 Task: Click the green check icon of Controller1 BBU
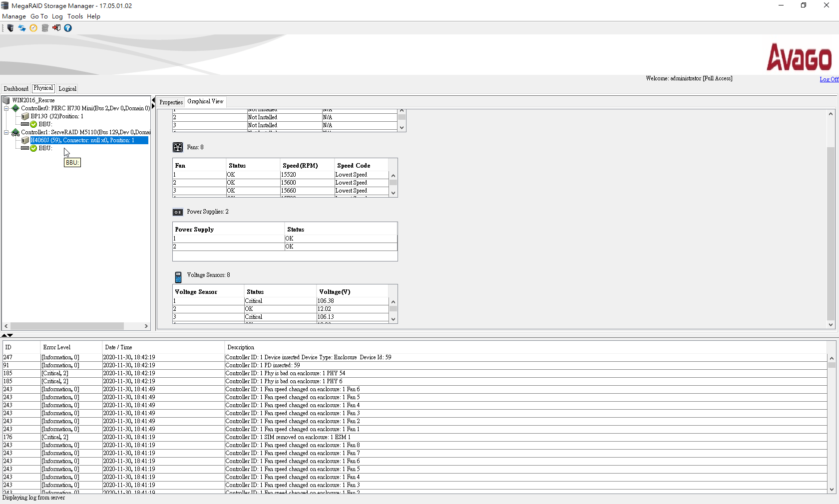click(x=33, y=148)
